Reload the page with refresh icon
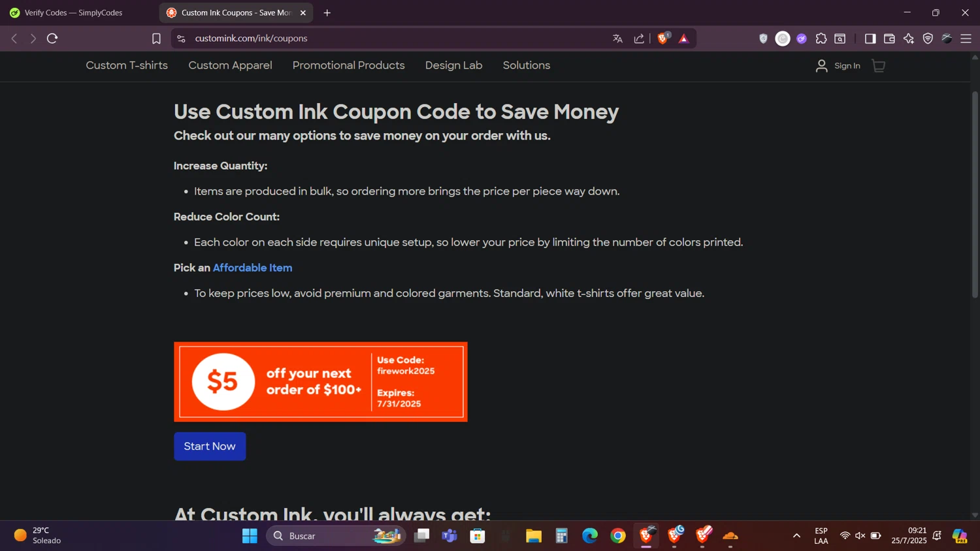The width and height of the screenshot is (980, 551). pyautogui.click(x=53, y=39)
